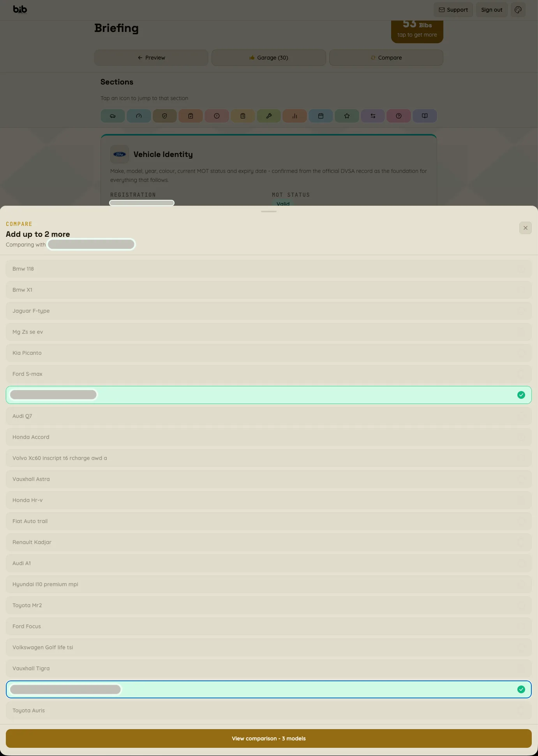Close the Compare sheet with the X
538x756 pixels.
click(x=526, y=228)
